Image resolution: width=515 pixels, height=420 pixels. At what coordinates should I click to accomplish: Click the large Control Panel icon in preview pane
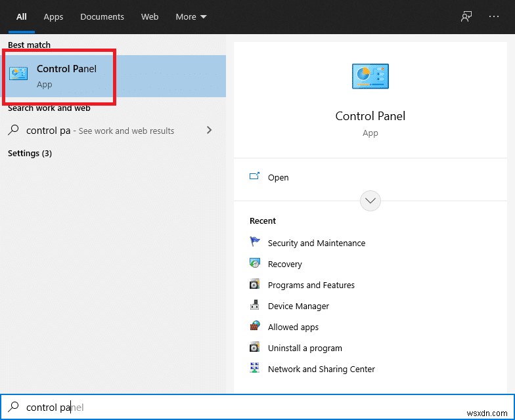click(370, 76)
